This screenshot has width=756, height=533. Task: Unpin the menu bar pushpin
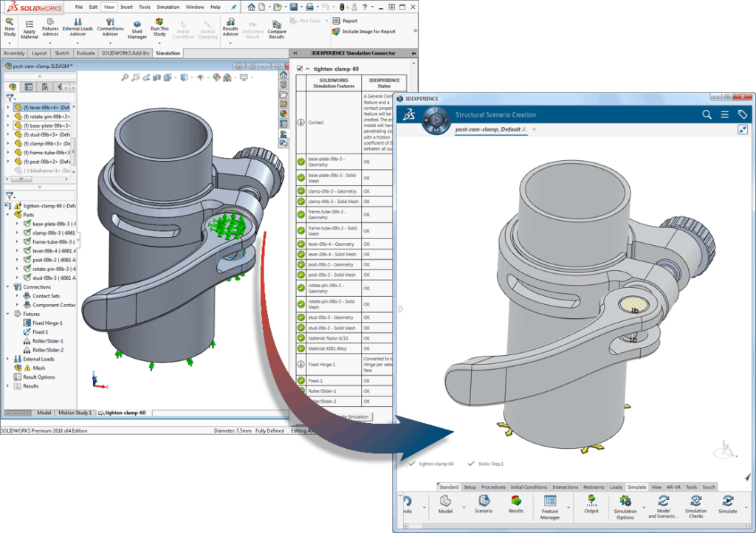234,7
